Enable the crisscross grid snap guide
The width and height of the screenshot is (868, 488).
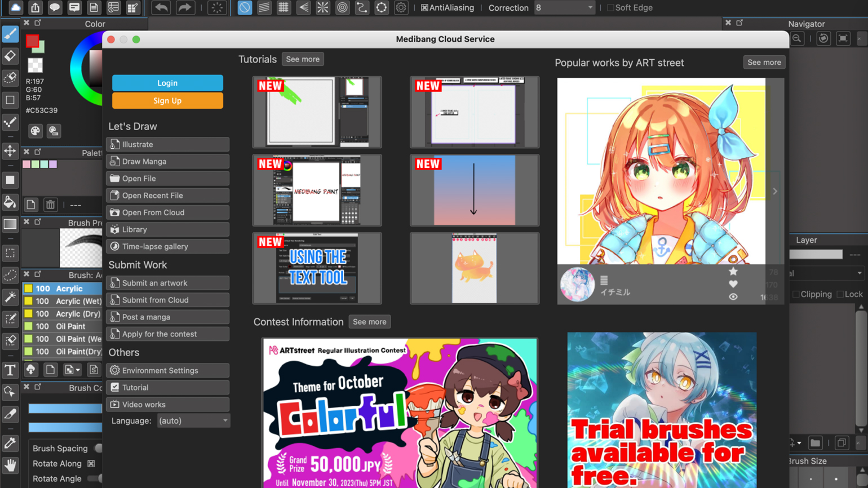click(284, 8)
